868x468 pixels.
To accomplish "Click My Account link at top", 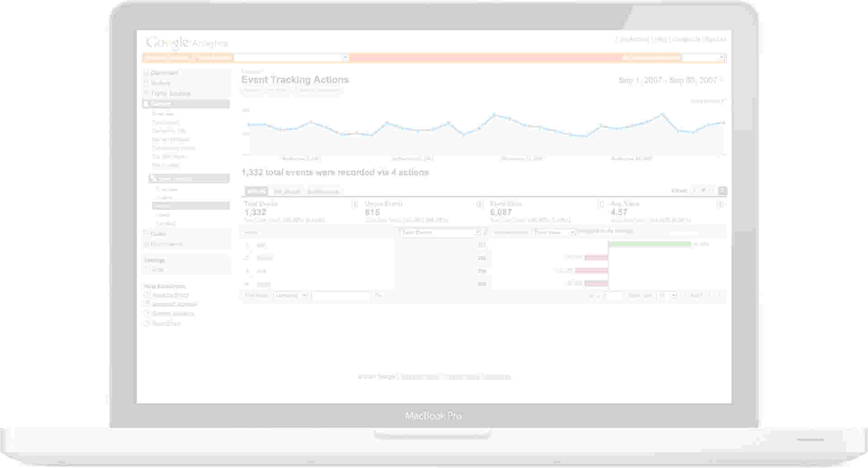I will click(x=634, y=39).
